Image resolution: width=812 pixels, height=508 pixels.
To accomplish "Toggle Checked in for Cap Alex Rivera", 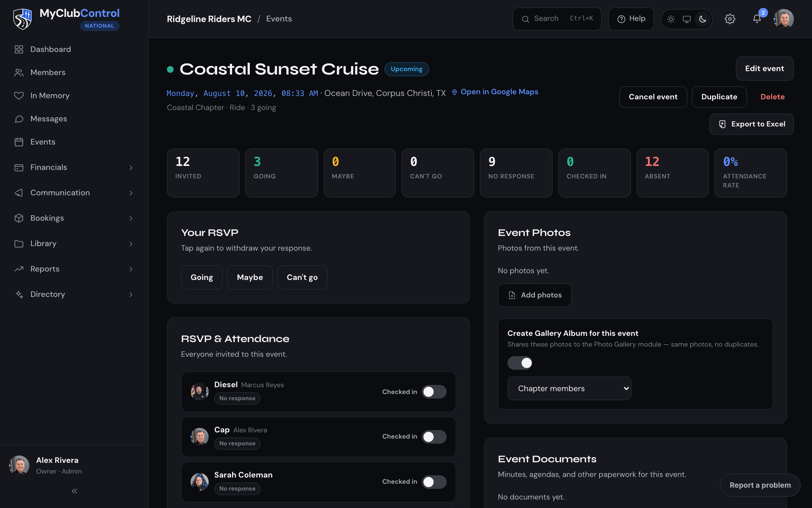I will pyautogui.click(x=434, y=437).
